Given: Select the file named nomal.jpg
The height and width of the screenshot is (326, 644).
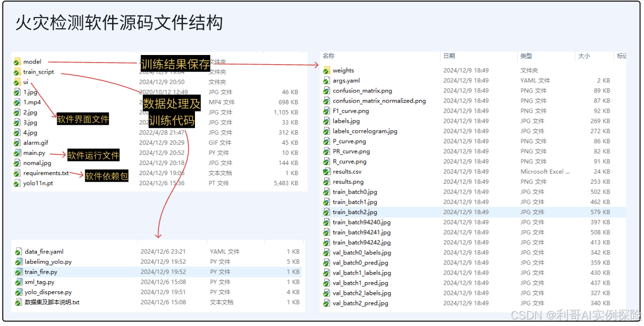Looking at the screenshot, I should (x=37, y=163).
